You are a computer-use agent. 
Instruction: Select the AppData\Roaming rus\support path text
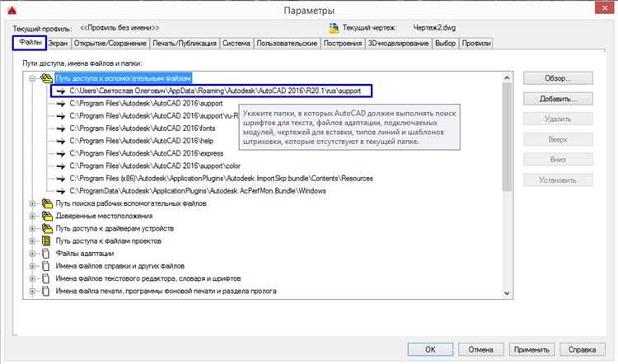[x=215, y=91]
